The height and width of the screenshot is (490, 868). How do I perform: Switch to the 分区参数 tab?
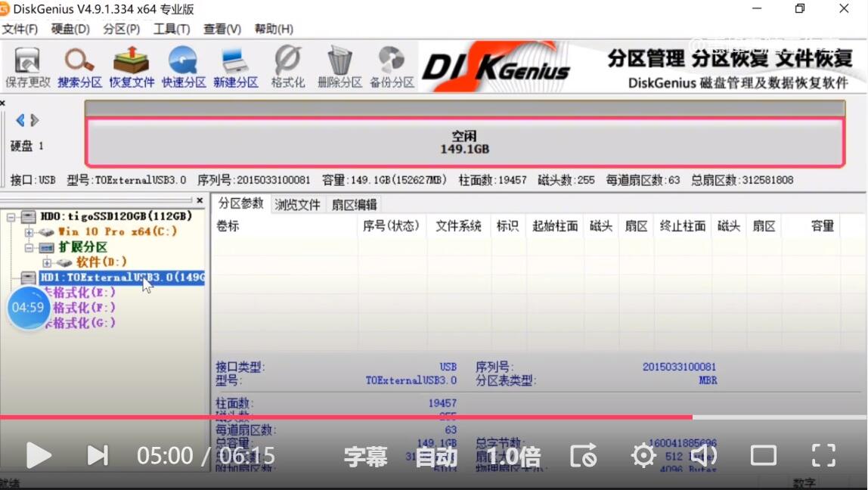240,203
